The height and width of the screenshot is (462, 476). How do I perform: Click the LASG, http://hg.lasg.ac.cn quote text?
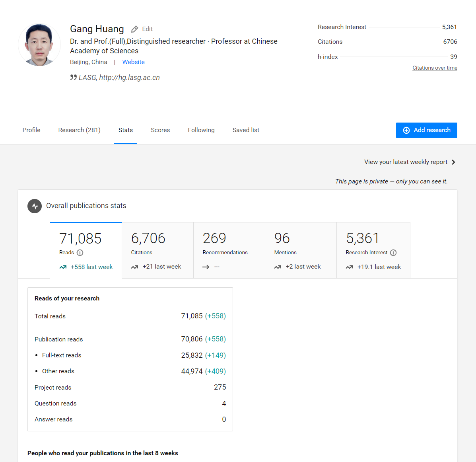(119, 78)
